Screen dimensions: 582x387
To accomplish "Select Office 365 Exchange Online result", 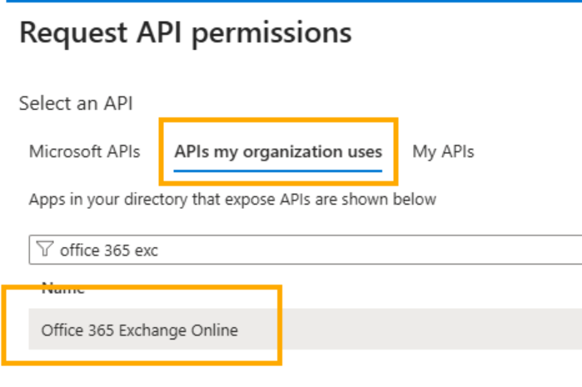I will (305, 329).
